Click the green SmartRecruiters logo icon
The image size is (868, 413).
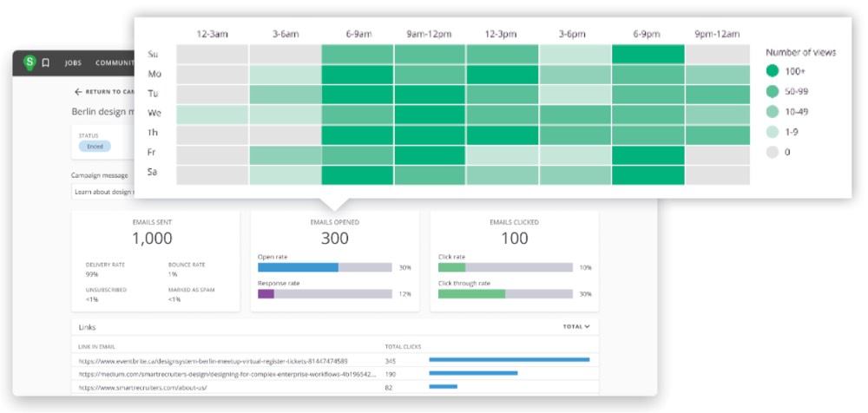(30, 62)
